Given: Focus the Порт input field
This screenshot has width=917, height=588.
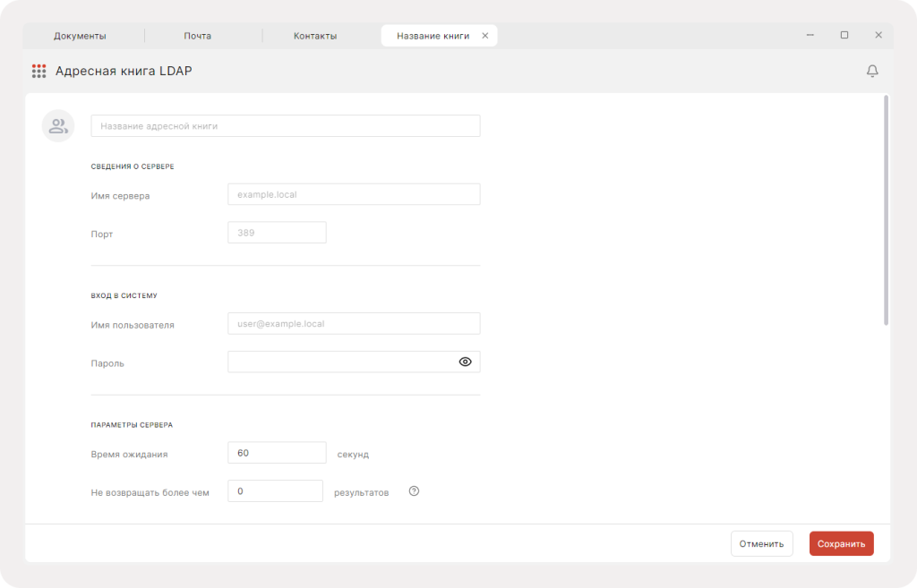Looking at the screenshot, I should click(x=277, y=233).
